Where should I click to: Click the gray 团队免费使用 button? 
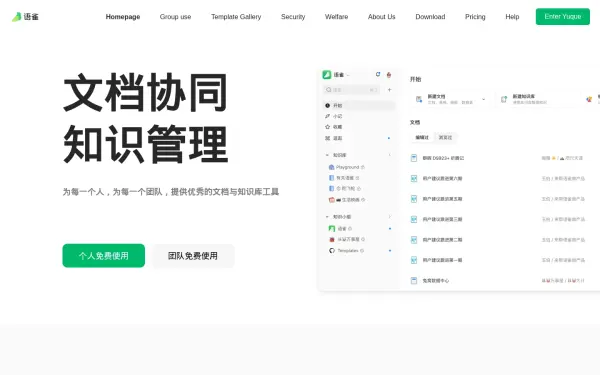tap(193, 256)
